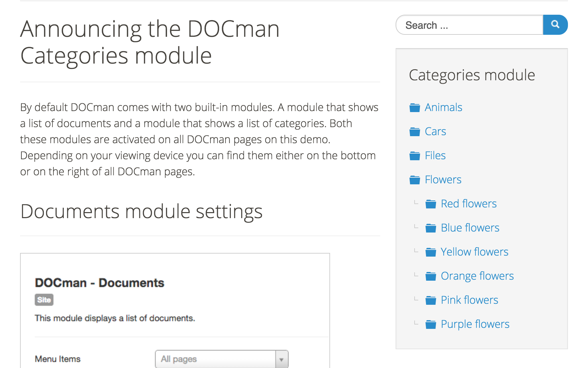Click the folder icon beside Files
This screenshot has width=588, height=368.
[x=415, y=155]
